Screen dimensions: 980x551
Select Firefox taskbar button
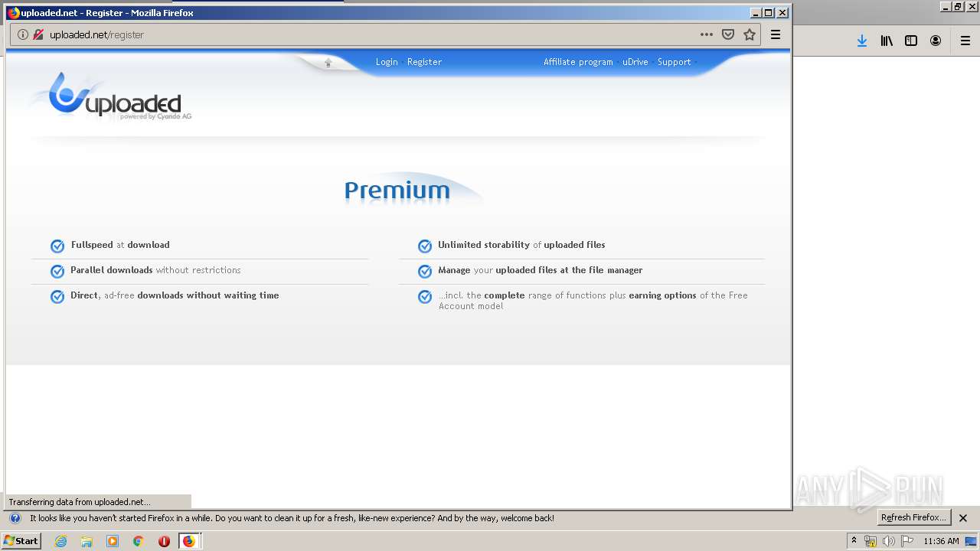[189, 541]
